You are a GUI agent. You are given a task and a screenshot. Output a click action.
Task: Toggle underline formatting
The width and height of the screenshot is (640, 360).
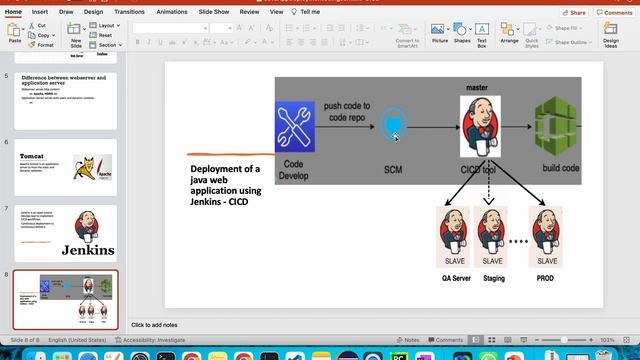(160, 42)
